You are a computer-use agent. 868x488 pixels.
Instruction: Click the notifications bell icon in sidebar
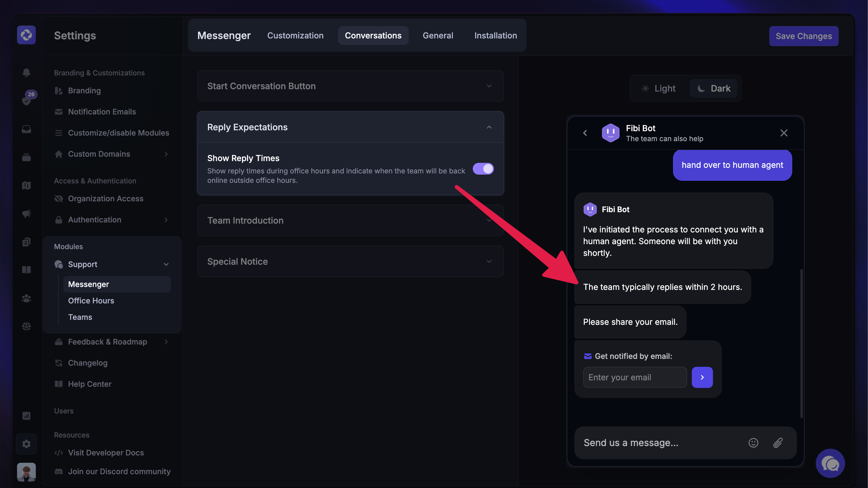(x=26, y=72)
